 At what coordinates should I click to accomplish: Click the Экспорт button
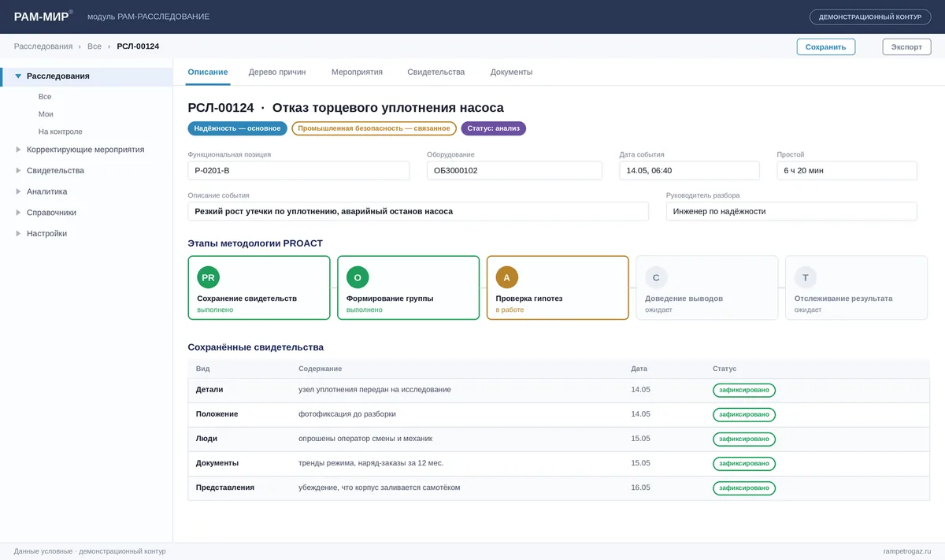906,46
